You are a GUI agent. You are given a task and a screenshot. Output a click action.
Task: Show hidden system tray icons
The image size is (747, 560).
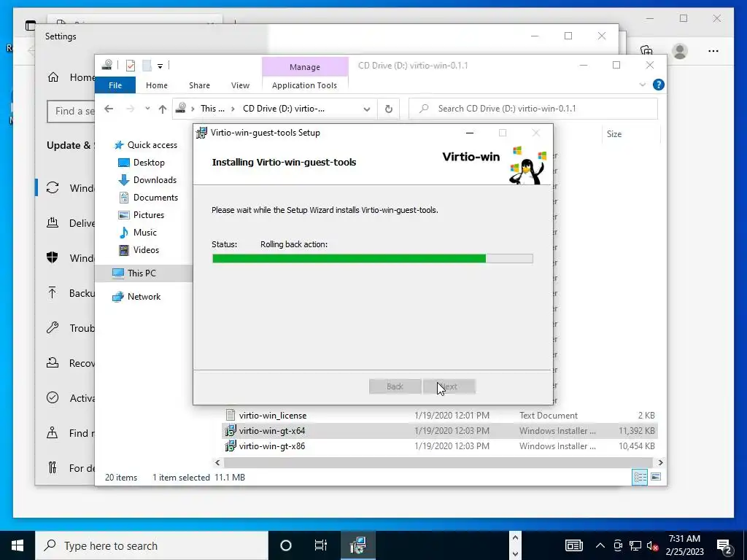[600, 545]
